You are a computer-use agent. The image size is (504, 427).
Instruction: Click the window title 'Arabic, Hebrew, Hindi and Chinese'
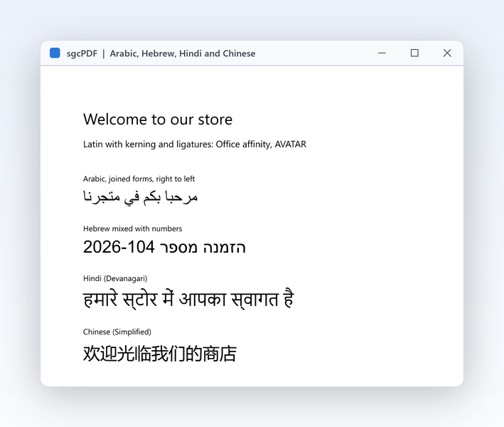pos(183,53)
